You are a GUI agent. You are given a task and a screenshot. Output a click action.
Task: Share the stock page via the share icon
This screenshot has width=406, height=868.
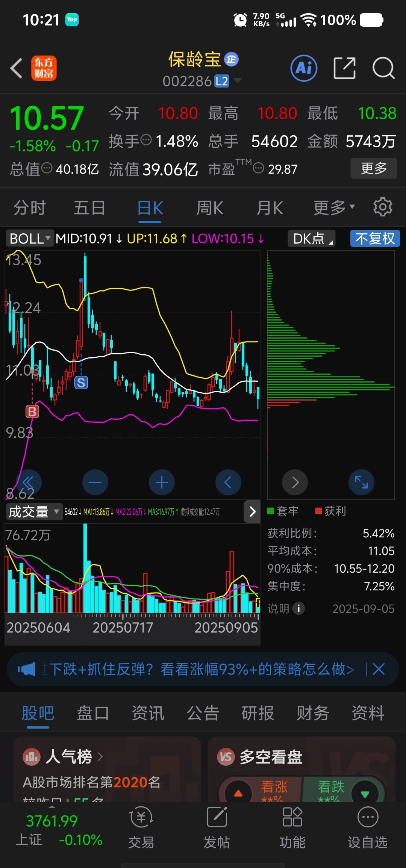[344, 68]
